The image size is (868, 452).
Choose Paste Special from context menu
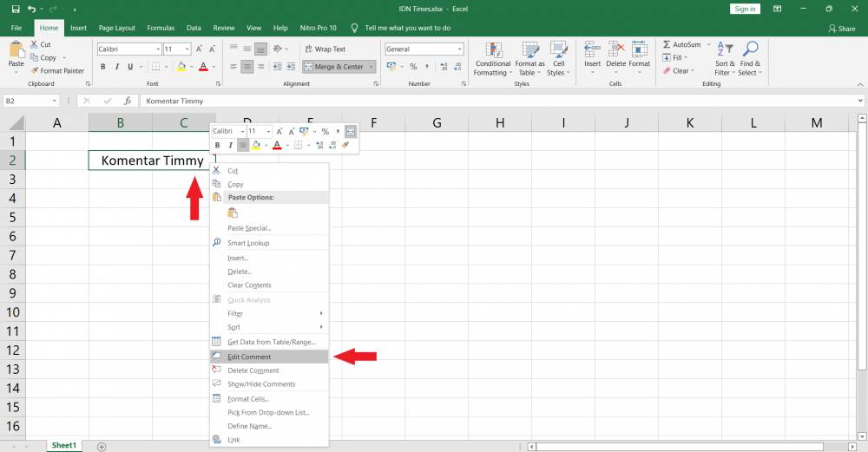[269, 228]
